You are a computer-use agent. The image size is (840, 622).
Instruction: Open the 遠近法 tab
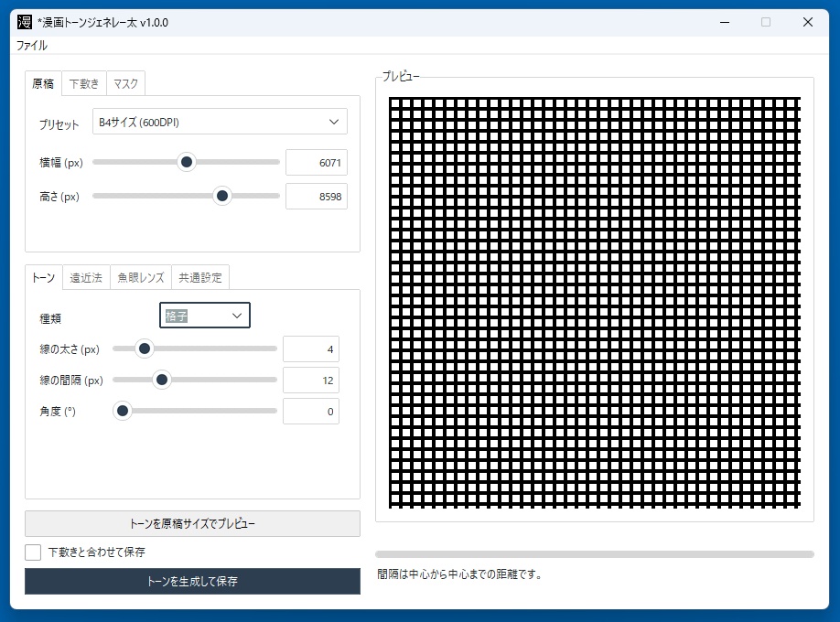(x=86, y=277)
